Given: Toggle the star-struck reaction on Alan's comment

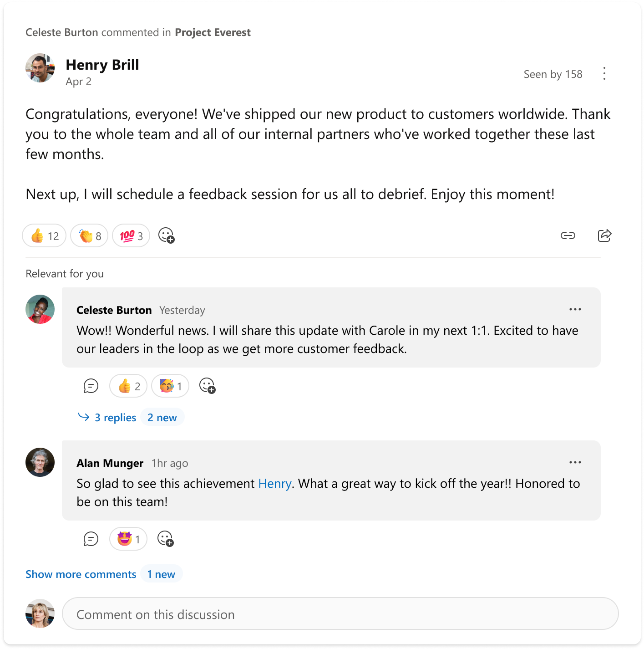Looking at the screenshot, I should click(128, 539).
